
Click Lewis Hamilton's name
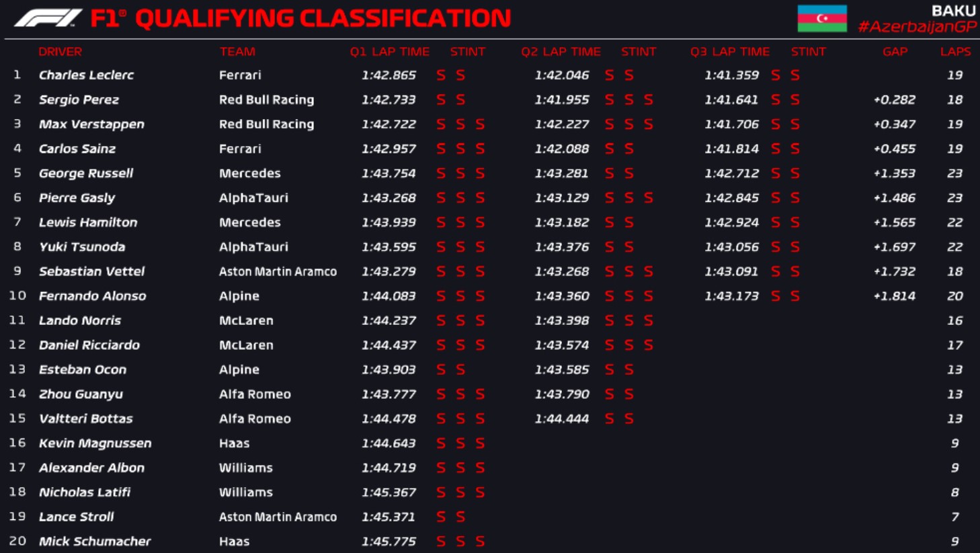pyautogui.click(x=88, y=223)
